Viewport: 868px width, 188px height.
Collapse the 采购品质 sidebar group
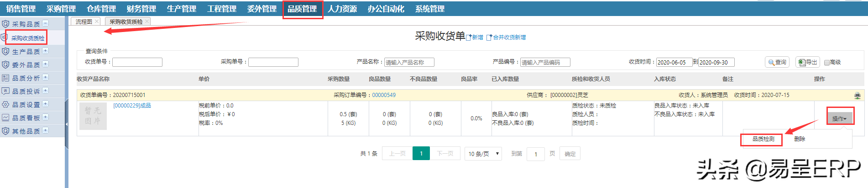pyautogui.click(x=45, y=23)
